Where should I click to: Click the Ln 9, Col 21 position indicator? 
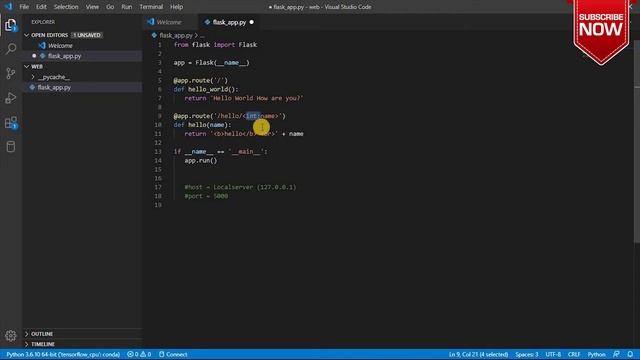[x=478, y=354]
